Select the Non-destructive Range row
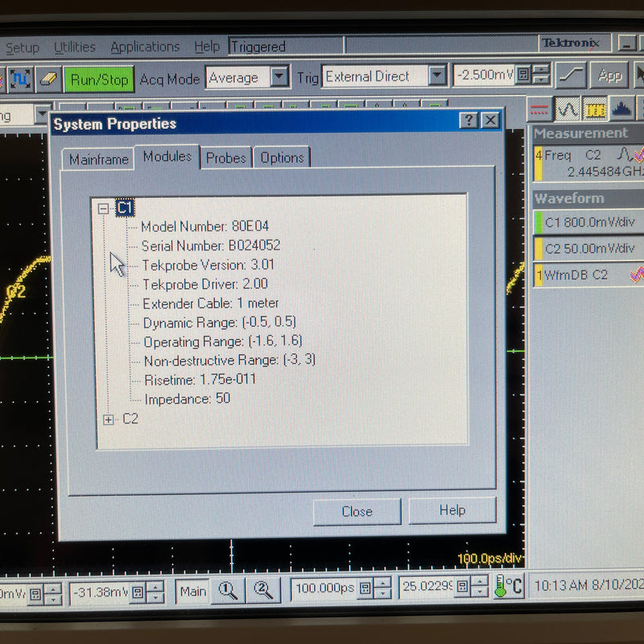The height and width of the screenshot is (644, 644). [x=230, y=360]
